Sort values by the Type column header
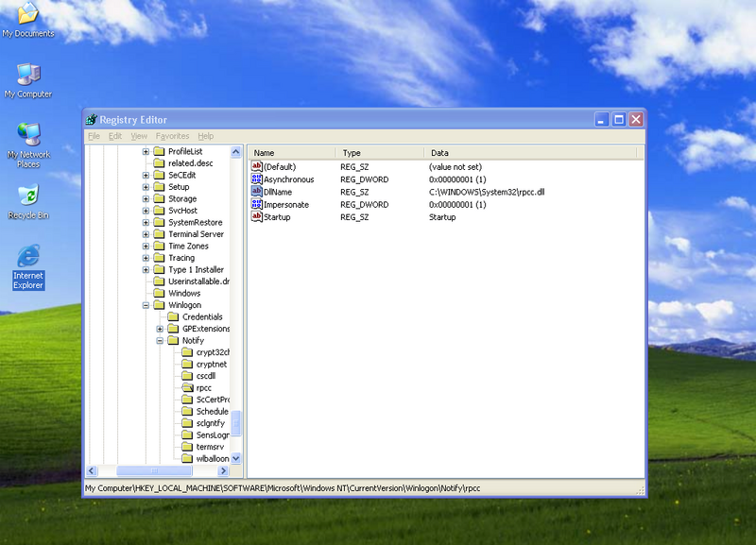This screenshot has height=545, width=756. 381,153
